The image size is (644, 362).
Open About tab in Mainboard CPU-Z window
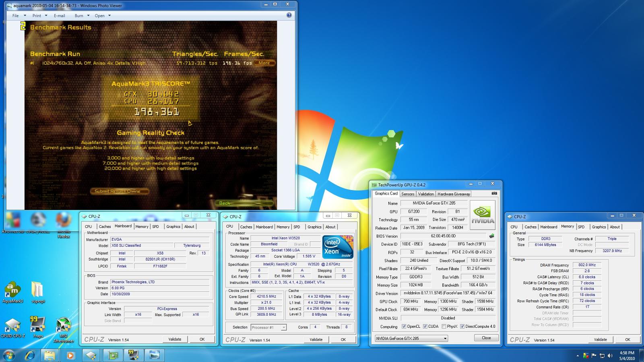pos(189,227)
